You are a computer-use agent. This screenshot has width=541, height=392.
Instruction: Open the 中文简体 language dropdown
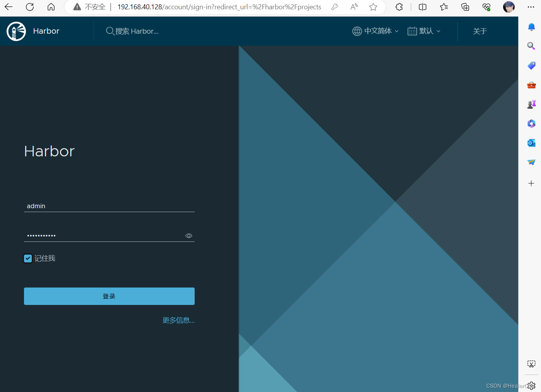coord(375,31)
